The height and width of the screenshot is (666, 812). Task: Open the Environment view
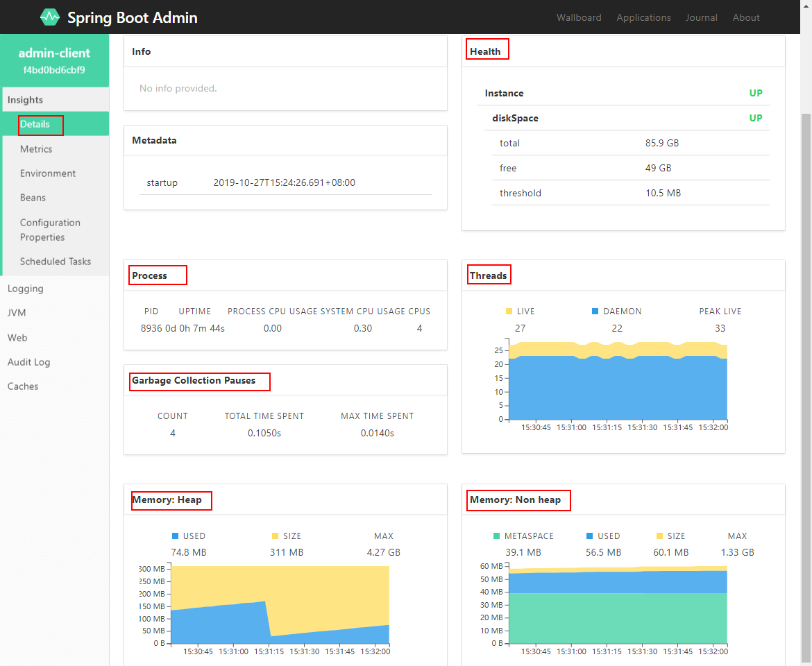[x=47, y=173]
